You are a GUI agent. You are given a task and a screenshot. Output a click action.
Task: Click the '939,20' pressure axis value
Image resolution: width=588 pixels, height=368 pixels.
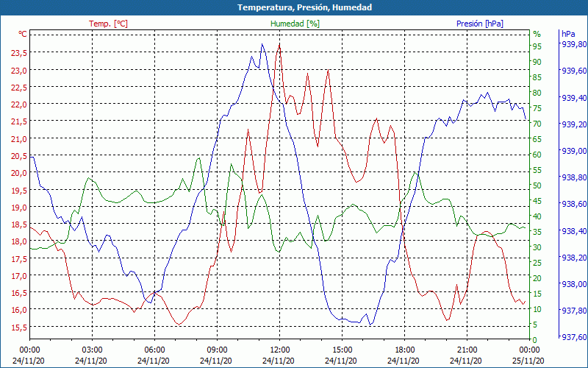pyautogui.click(x=573, y=124)
